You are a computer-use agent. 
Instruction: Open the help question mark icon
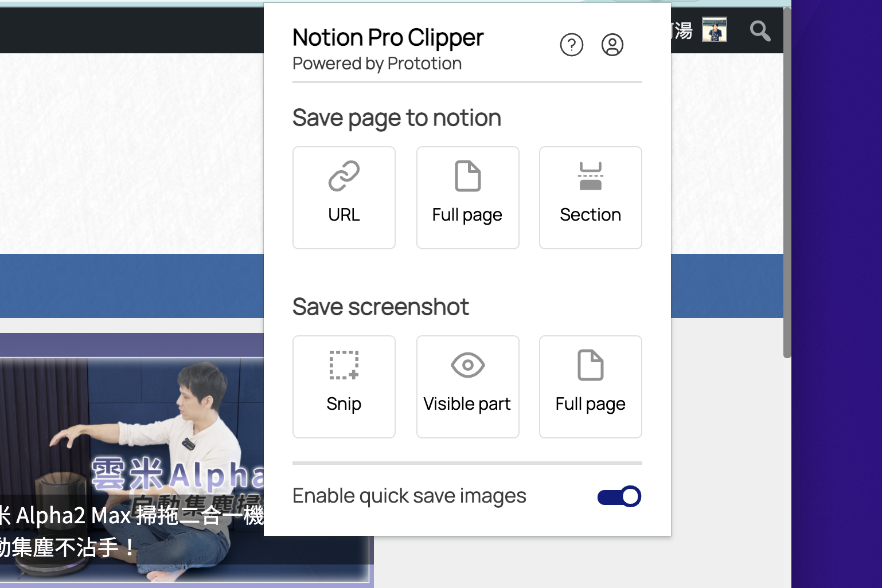tap(571, 44)
